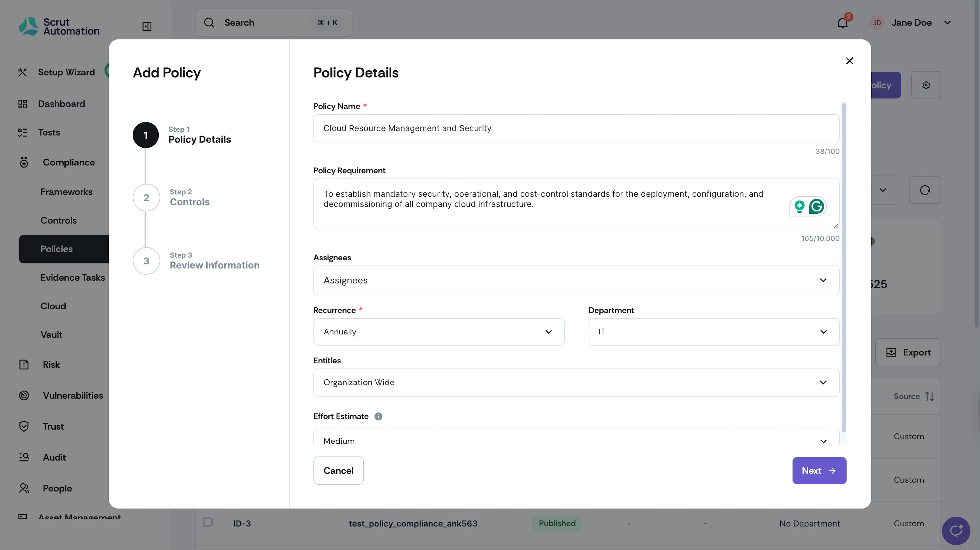This screenshot has width=980, height=550.
Task: Expand the Entities Organization Wide dropdown
Action: [576, 382]
